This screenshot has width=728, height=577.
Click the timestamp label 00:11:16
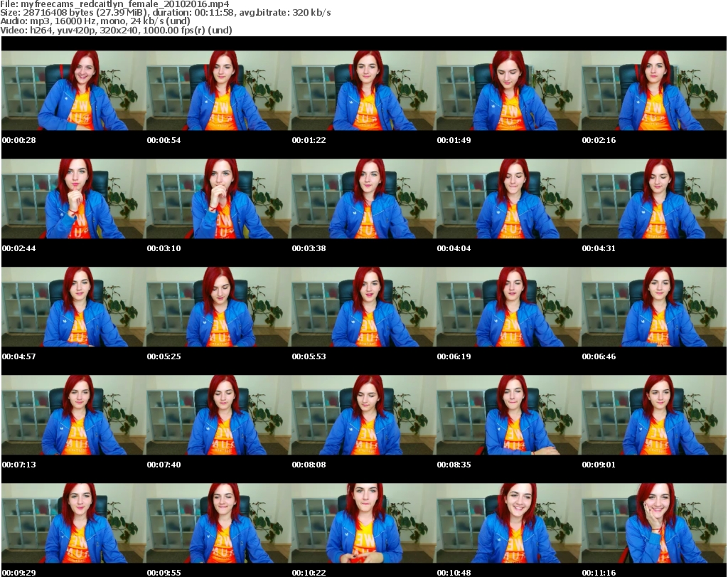599,573
